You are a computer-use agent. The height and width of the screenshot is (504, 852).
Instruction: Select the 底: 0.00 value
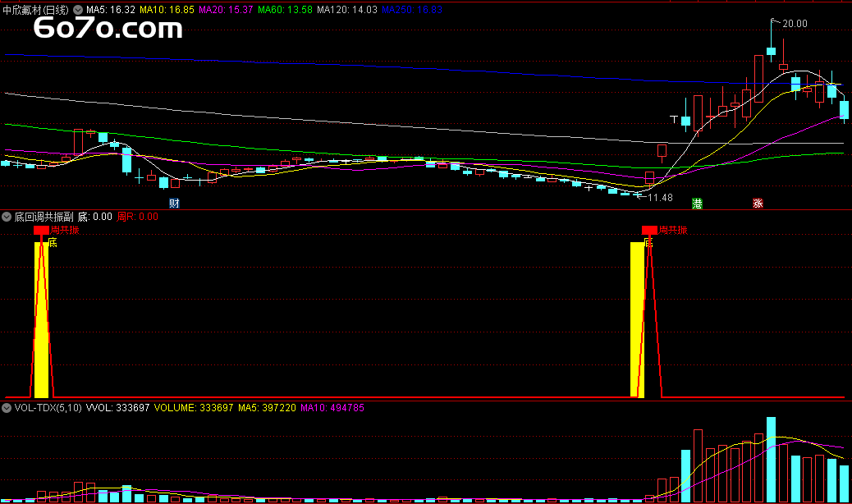pos(95,217)
